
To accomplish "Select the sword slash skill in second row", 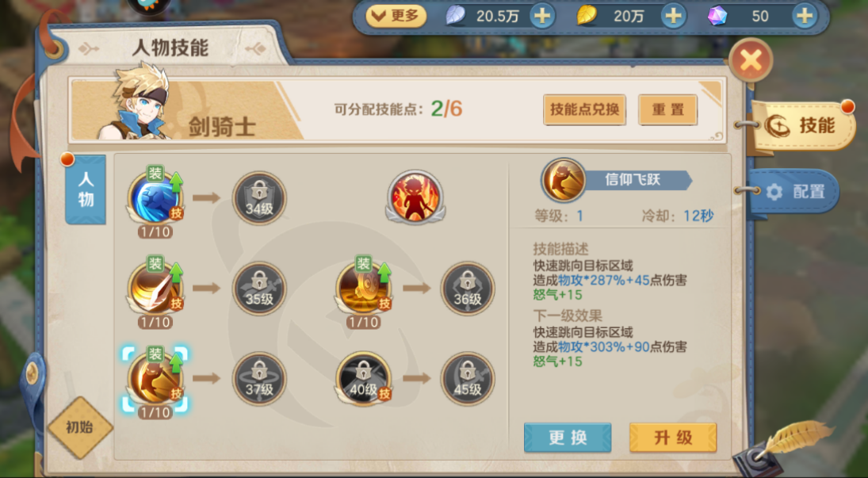I will [x=155, y=288].
